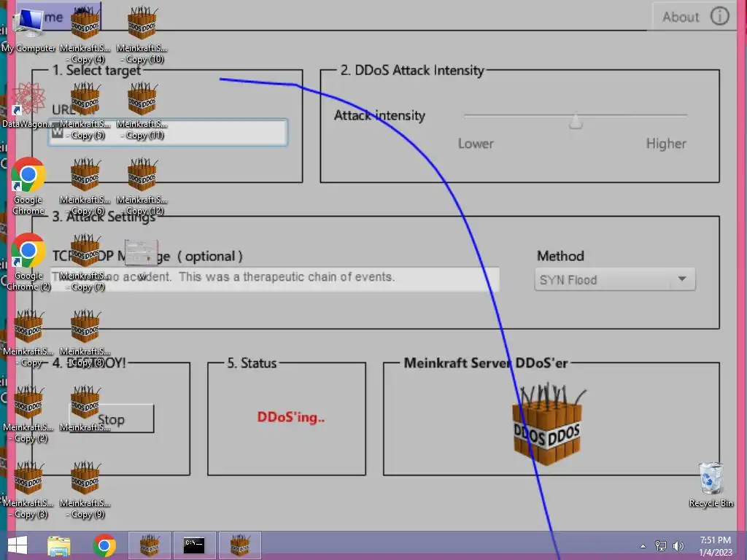Open the Method dropdown showing SYN Flood
The height and width of the screenshot is (560, 747).
tap(614, 279)
